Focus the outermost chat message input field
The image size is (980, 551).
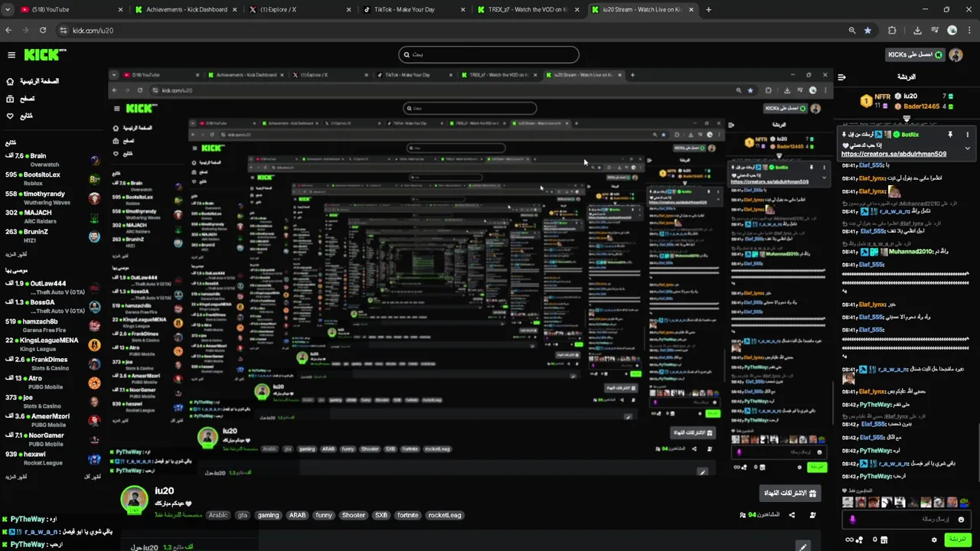pos(907,519)
